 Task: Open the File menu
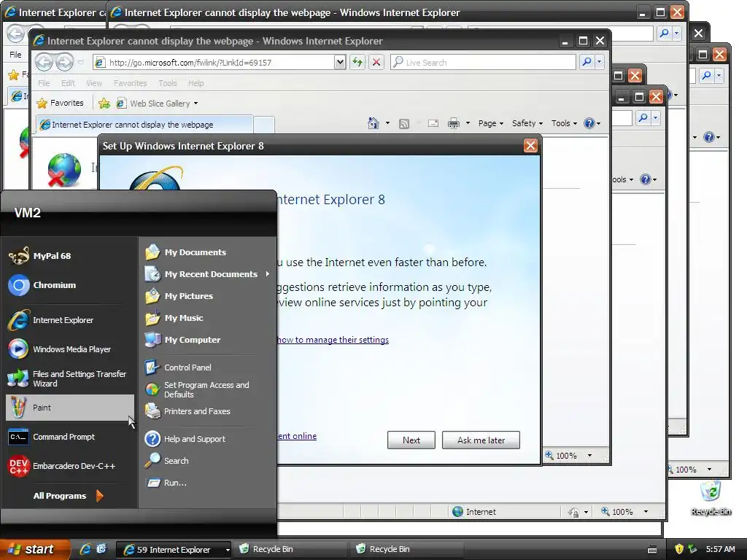pyautogui.click(x=44, y=83)
